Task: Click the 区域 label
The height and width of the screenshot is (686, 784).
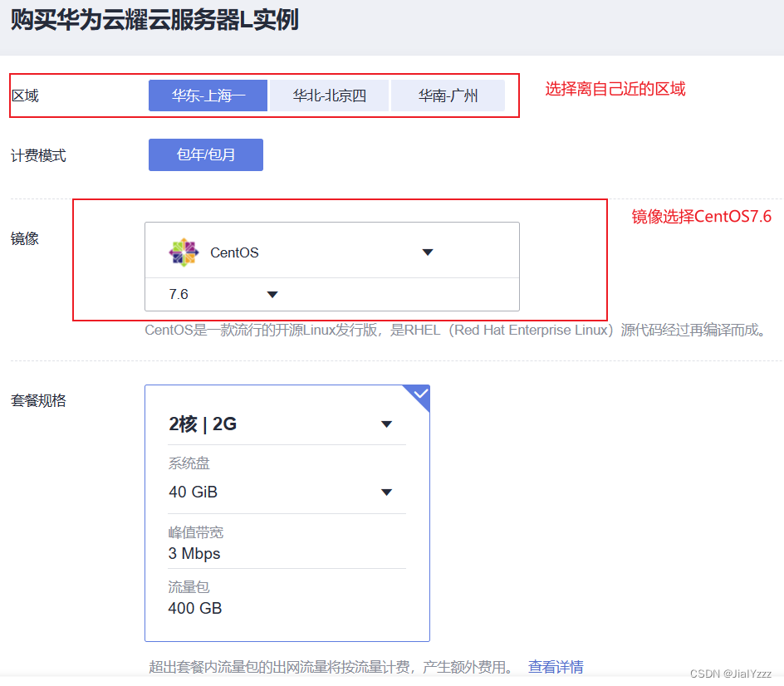Action: (25, 96)
